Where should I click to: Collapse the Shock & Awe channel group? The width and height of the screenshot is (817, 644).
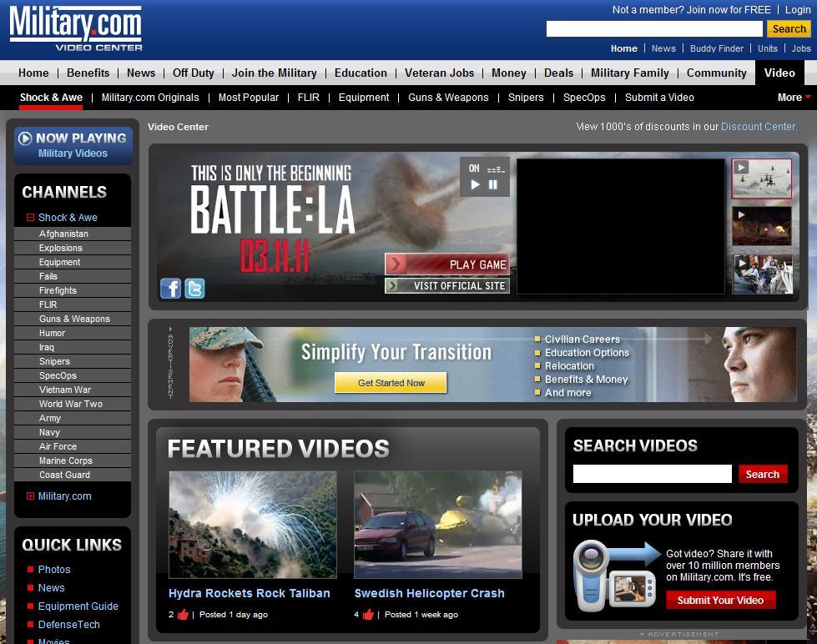coord(30,217)
